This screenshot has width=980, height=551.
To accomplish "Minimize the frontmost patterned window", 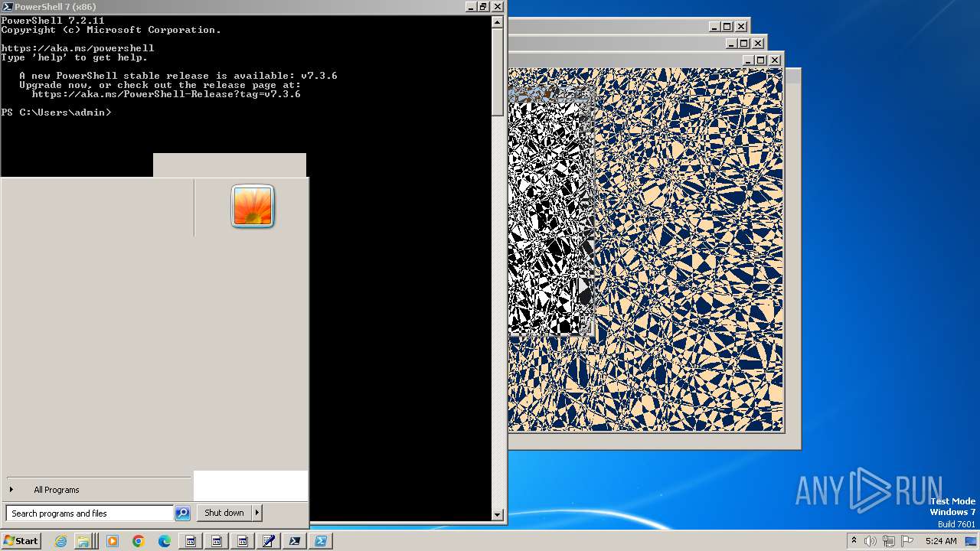I will [x=748, y=60].
